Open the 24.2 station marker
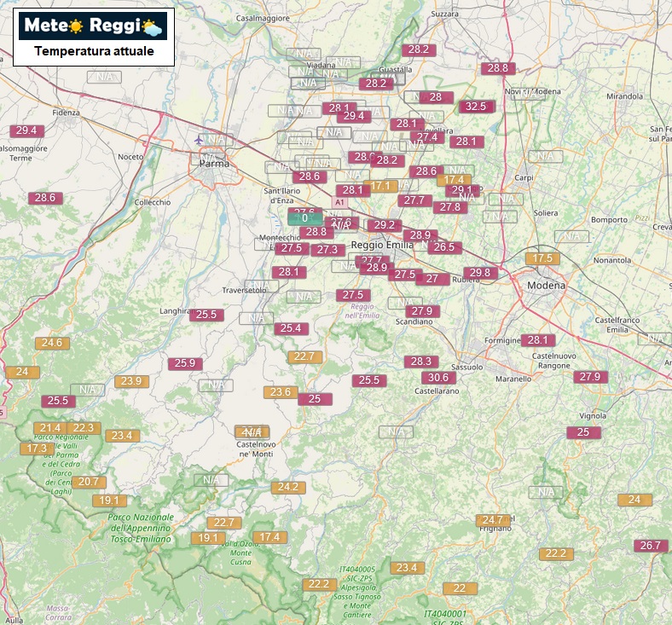This screenshot has width=672, height=625. click(287, 487)
